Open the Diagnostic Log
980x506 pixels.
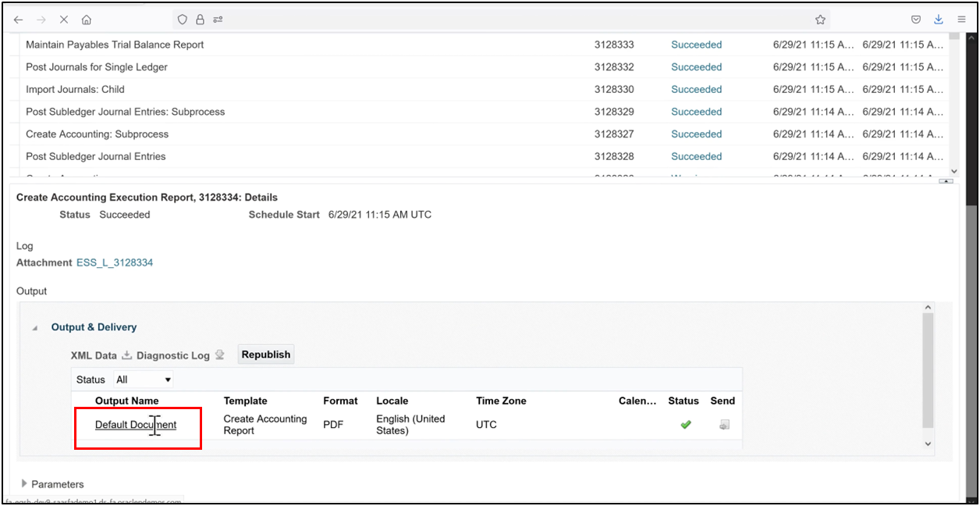click(x=173, y=355)
